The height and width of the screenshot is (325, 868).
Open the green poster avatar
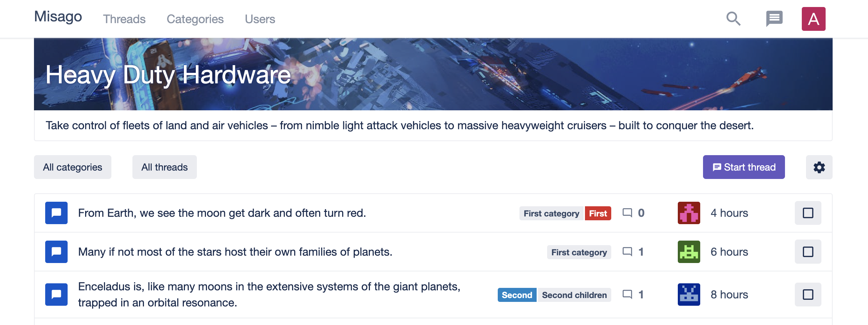689,252
